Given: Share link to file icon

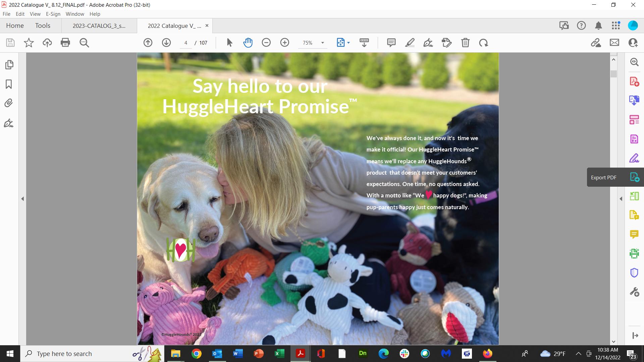Looking at the screenshot, I should tap(596, 43).
